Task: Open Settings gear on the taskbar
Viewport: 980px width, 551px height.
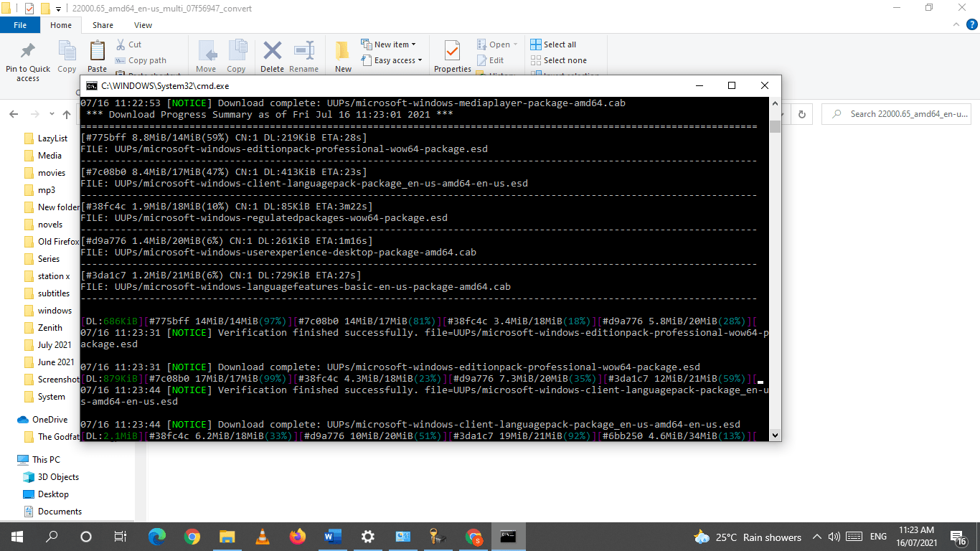Action: point(368,537)
